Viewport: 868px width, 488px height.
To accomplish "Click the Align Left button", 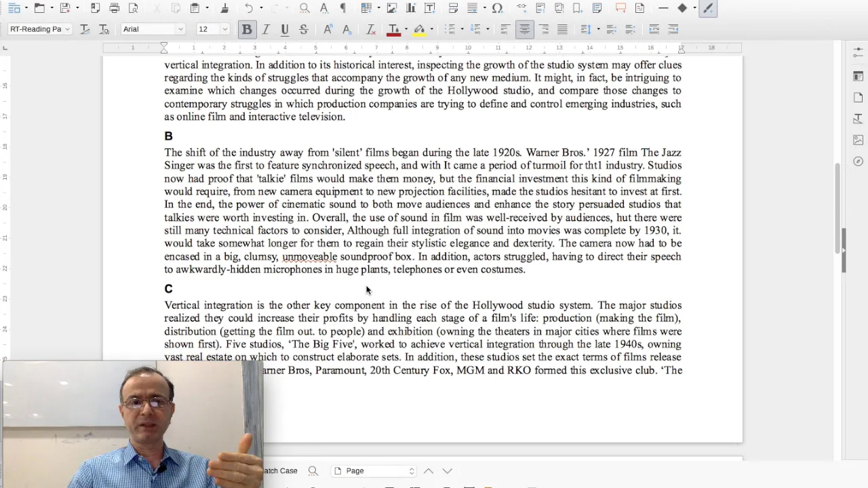I will click(x=505, y=29).
